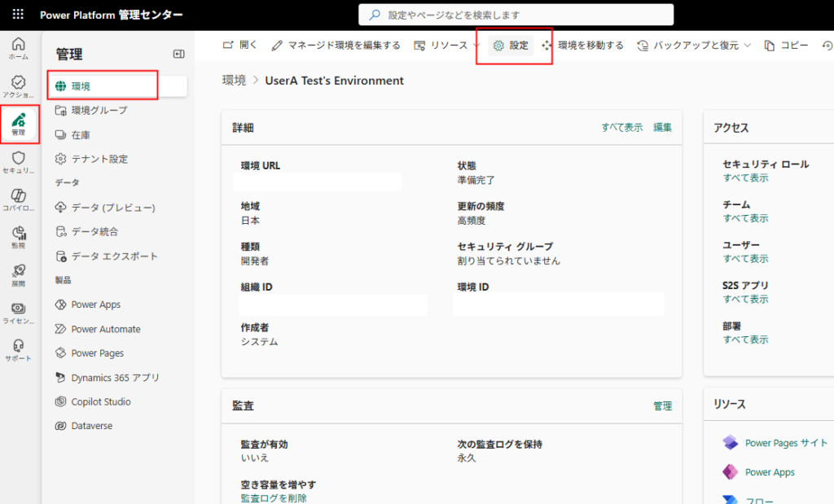
Task: Collapse the 管理 navigation pane
Action: [179, 55]
